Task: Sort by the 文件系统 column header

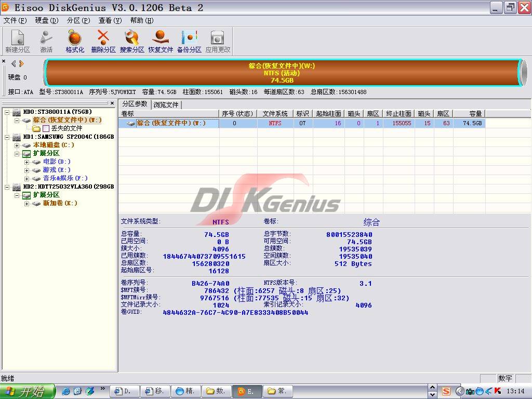Action: click(275, 114)
